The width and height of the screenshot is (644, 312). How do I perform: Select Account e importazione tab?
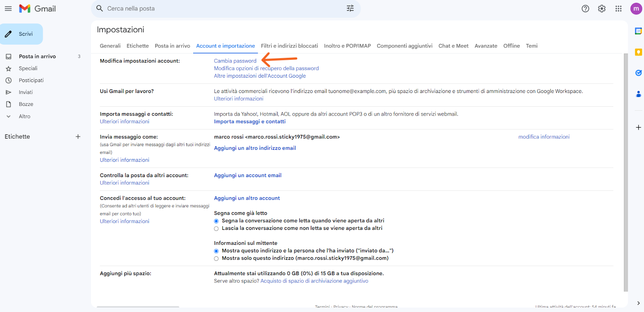pyautogui.click(x=225, y=46)
